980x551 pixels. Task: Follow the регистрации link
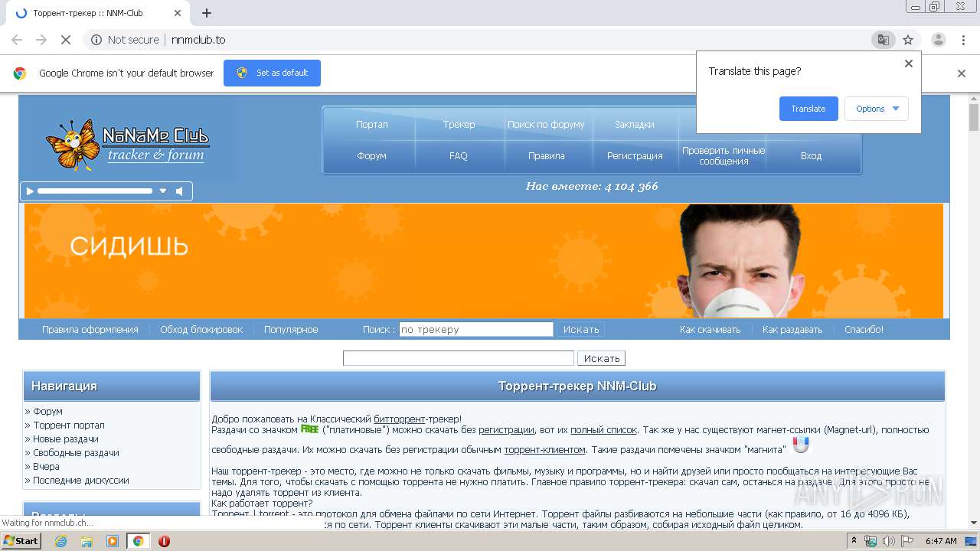pyautogui.click(x=506, y=430)
